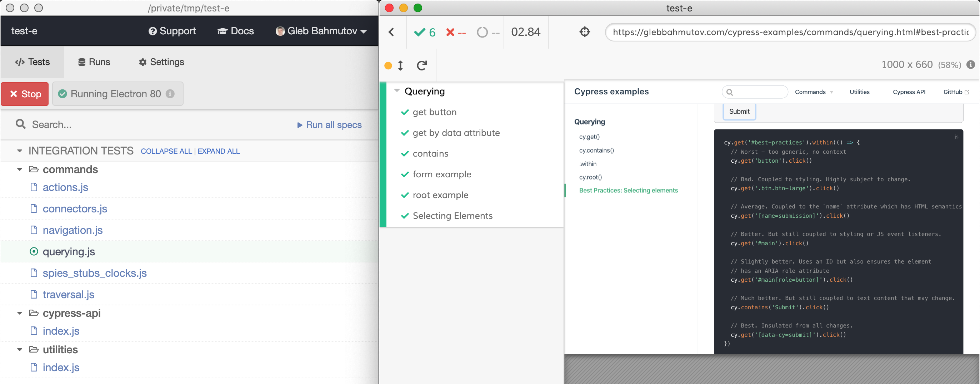The width and height of the screenshot is (980, 384).
Task: Open spies_stubs_clocks.js spec file
Action: [x=94, y=273]
